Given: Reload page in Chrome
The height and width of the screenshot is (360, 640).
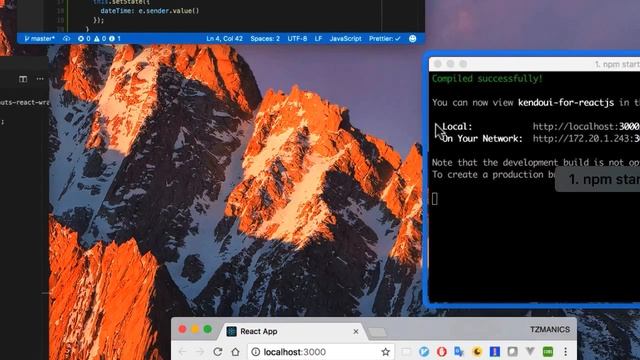Looking at the screenshot, I should 218,352.
